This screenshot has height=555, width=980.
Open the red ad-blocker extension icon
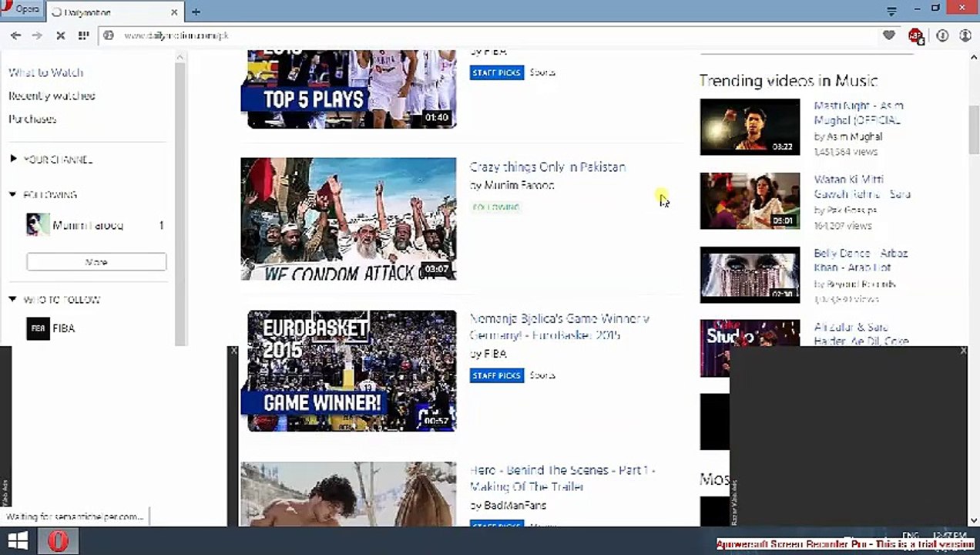[916, 35]
